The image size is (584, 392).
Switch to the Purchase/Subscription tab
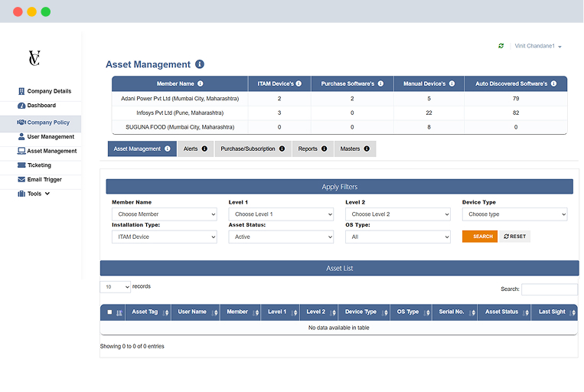[x=252, y=149]
